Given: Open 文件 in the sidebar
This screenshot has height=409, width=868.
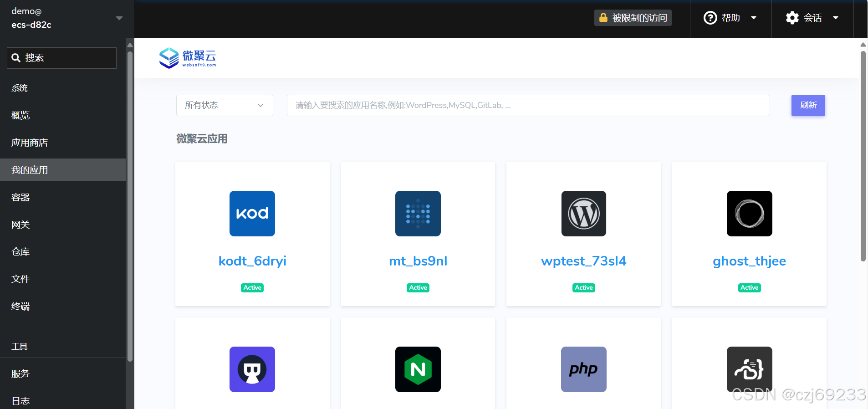Looking at the screenshot, I should click(x=63, y=279).
